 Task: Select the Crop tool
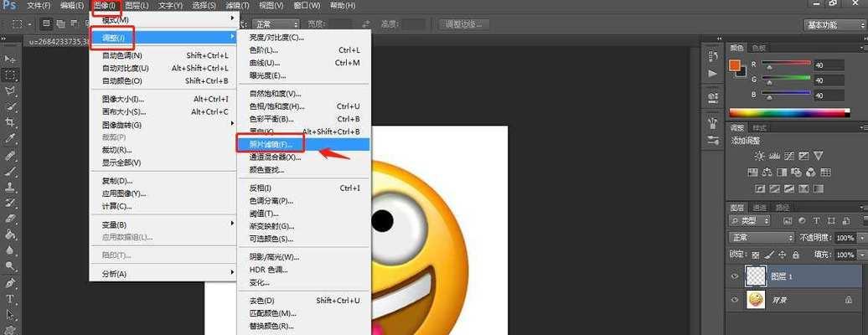coord(10,121)
